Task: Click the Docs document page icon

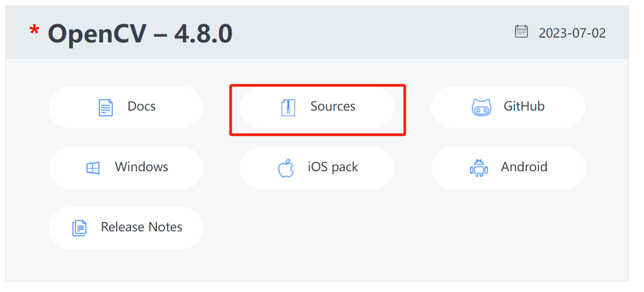Action: pyautogui.click(x=106, y=107)
